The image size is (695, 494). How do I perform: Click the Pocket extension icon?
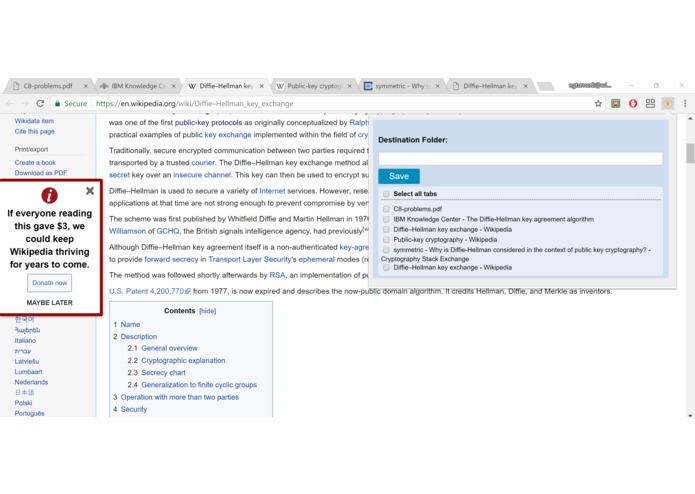[x=615, y=103]
